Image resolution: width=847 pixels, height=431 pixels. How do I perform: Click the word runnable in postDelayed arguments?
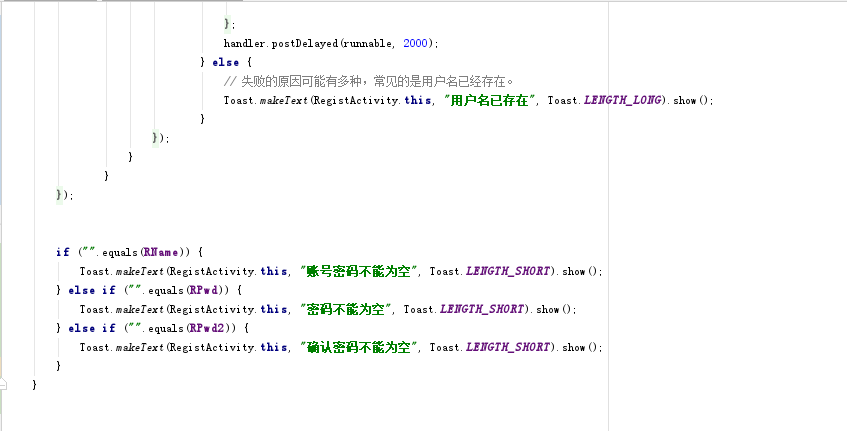(367, 44)
